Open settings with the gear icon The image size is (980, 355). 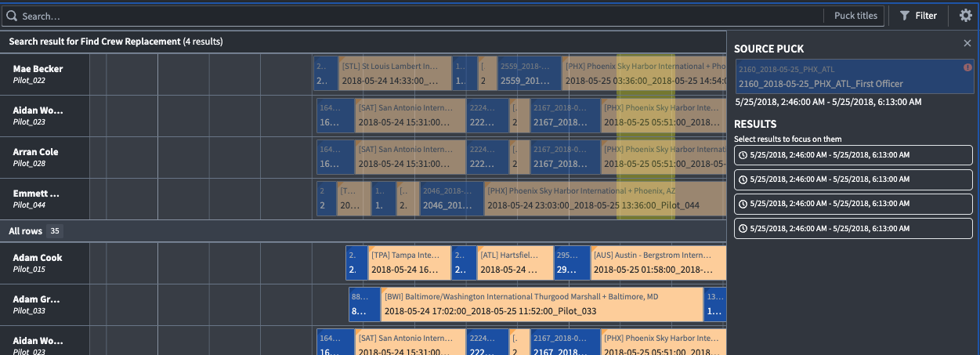[965, 15]
